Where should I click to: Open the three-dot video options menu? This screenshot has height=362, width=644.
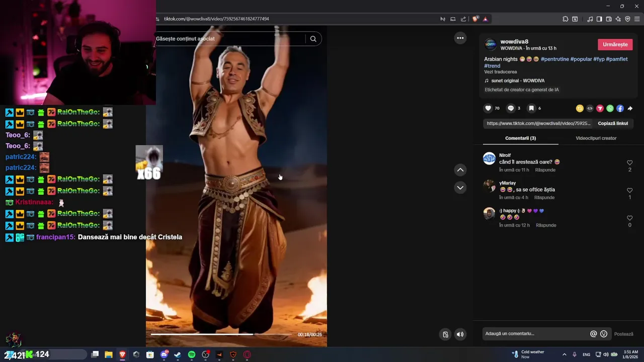click(x=460, y=38)
